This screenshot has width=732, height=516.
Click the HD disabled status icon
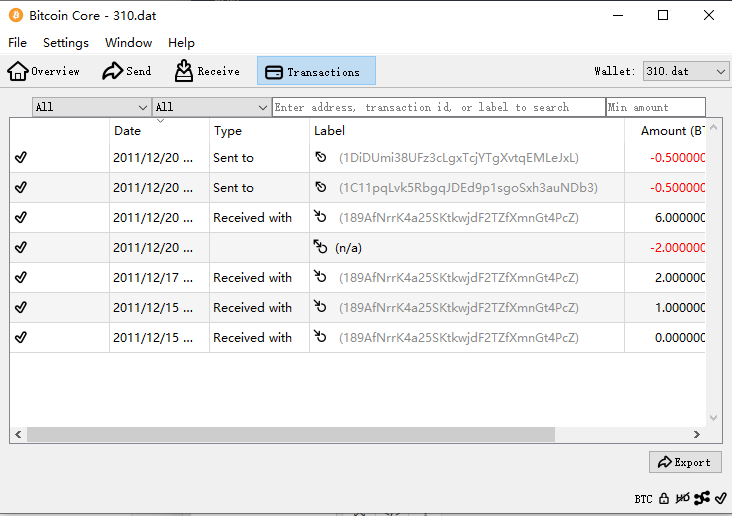[682, 498]
